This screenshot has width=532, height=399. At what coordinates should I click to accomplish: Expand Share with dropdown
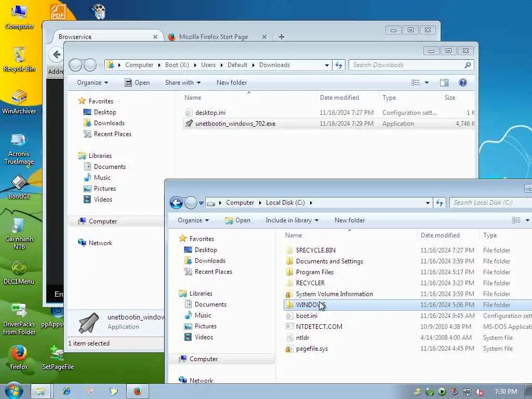182,83
